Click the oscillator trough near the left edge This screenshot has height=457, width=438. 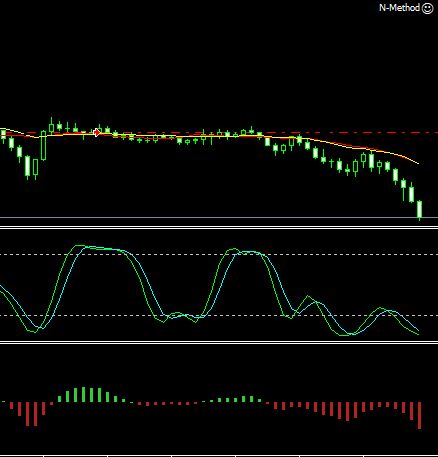(36, 331)
